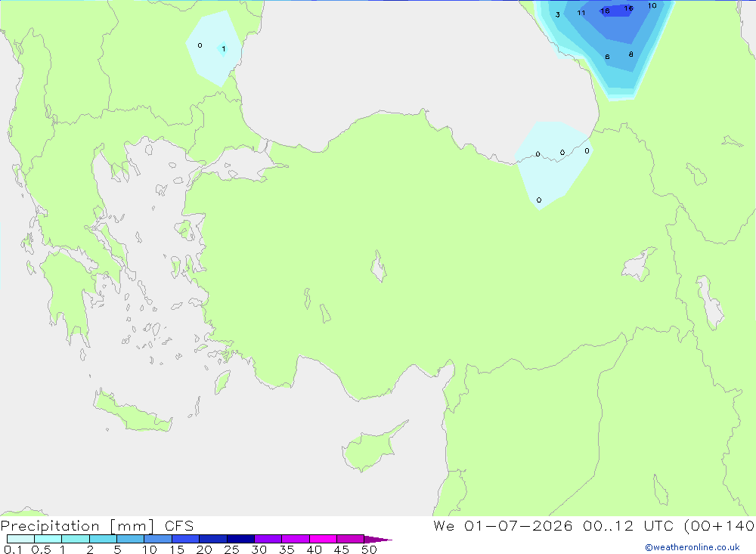Viewport: 756px width, 554px height.
Task: Click the "40" legend label
Action: pyautogui.click(x=314, y=549)
